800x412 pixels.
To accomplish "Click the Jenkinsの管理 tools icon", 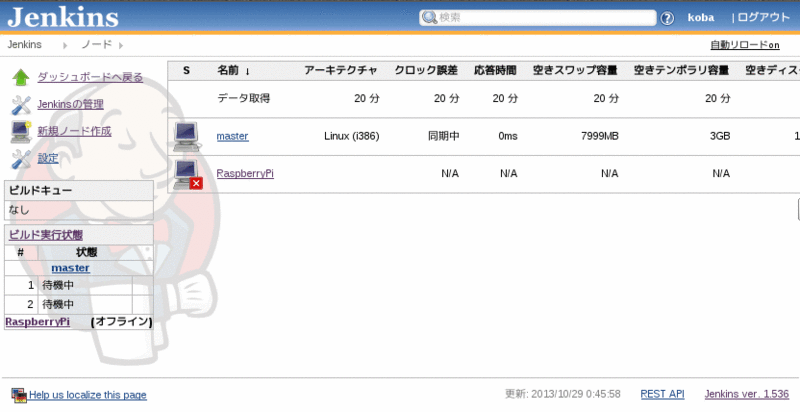I will 21,105.
